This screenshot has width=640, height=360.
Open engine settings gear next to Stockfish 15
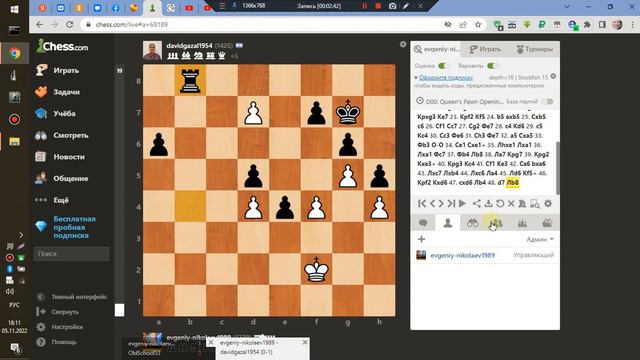[x=553, y=76]
